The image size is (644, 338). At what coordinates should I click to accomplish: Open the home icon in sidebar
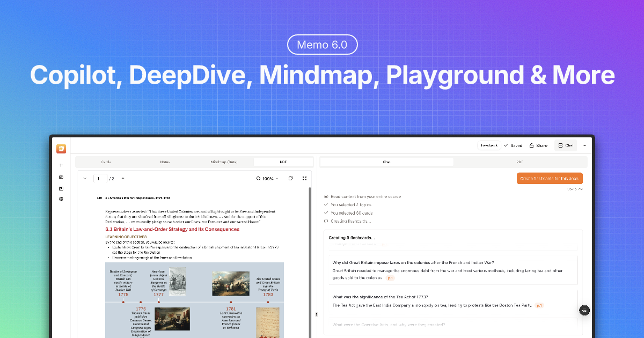pyautogui.click(x=61, y=177)
